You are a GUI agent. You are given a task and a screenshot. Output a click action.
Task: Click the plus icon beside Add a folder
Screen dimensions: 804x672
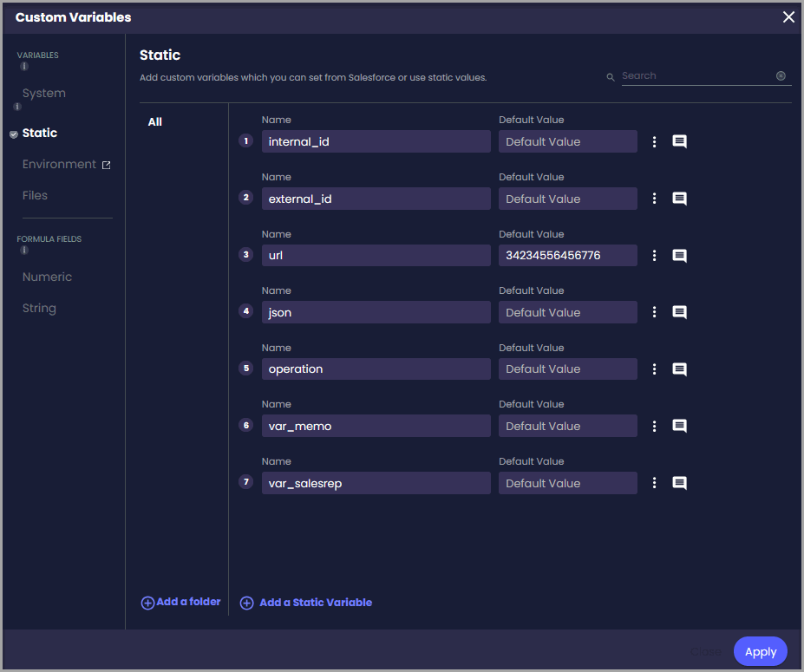[147, 603]
